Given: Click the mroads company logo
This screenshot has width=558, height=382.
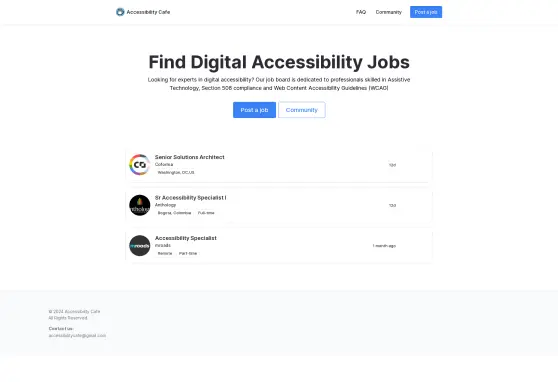Looking at the screenshot, I should 140,246.
